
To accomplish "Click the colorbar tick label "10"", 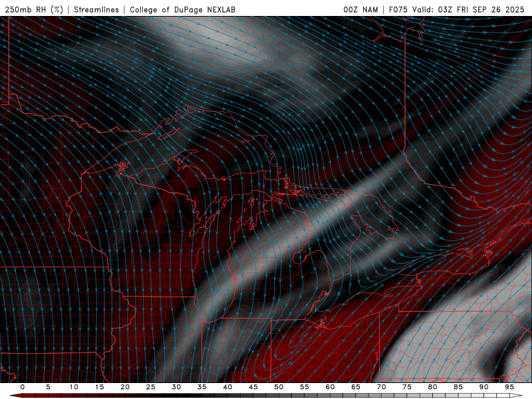I will (74, 387).
